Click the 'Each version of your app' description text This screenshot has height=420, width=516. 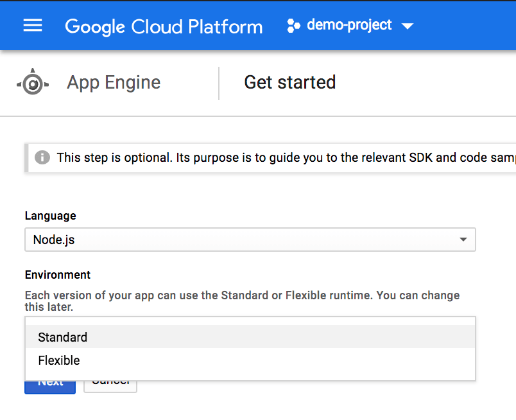242,301
